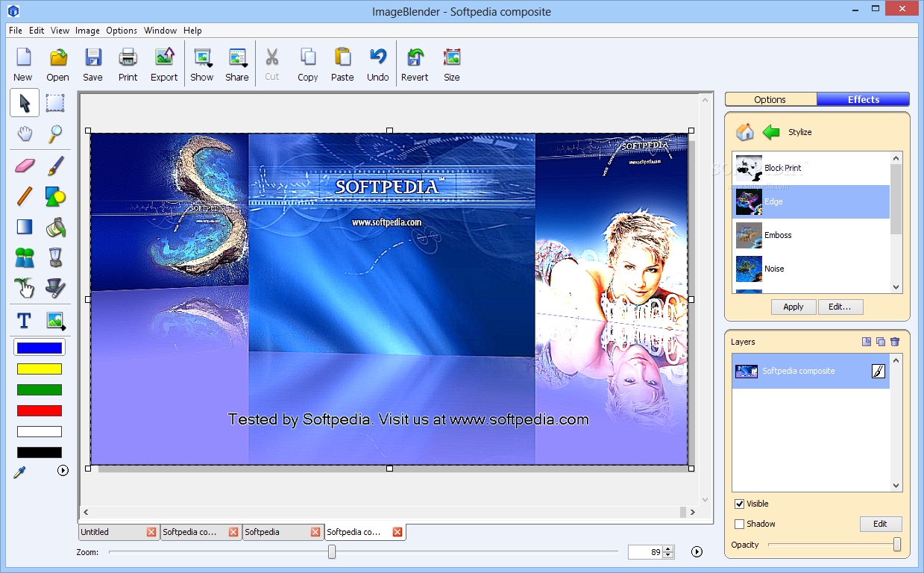
Task: Select the paintbrush tool
Action: (55, 166)
